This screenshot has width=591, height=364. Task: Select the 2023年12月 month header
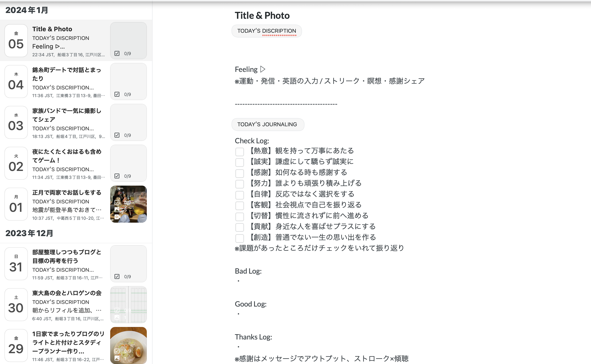pos(29,233)
